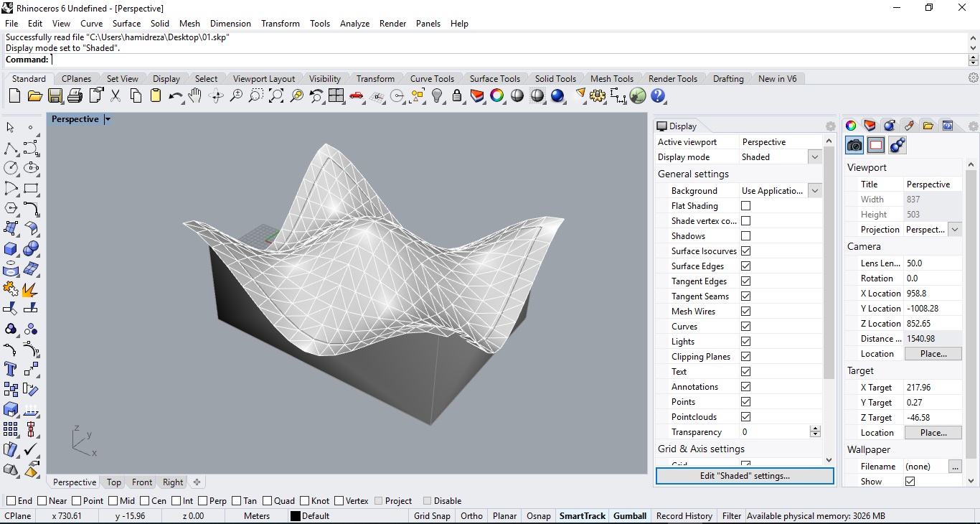Screen dimensions: 980x524
Task: Expand the Background dropdown
Action: 815,191
